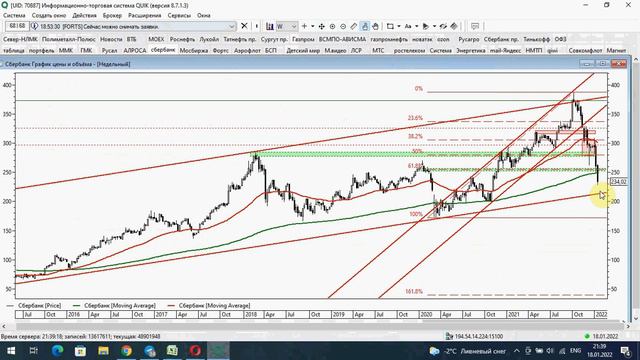Open Excel from the taskbar
Viewport: 640px width, 360px height.
coord(172,351)
